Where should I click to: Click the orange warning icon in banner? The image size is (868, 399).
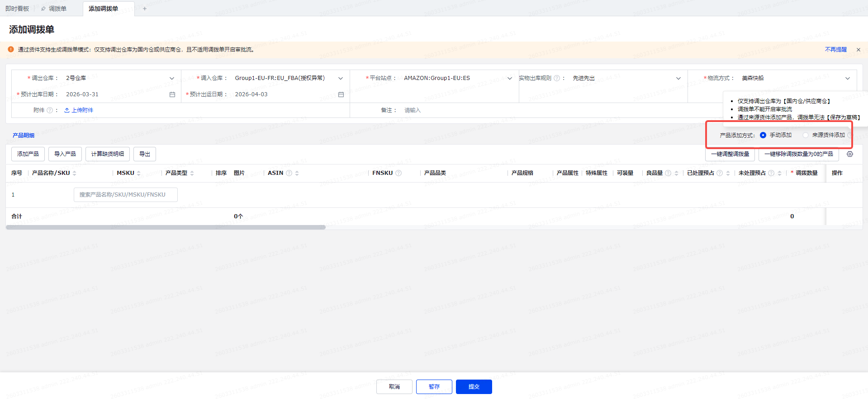point(11,49)
